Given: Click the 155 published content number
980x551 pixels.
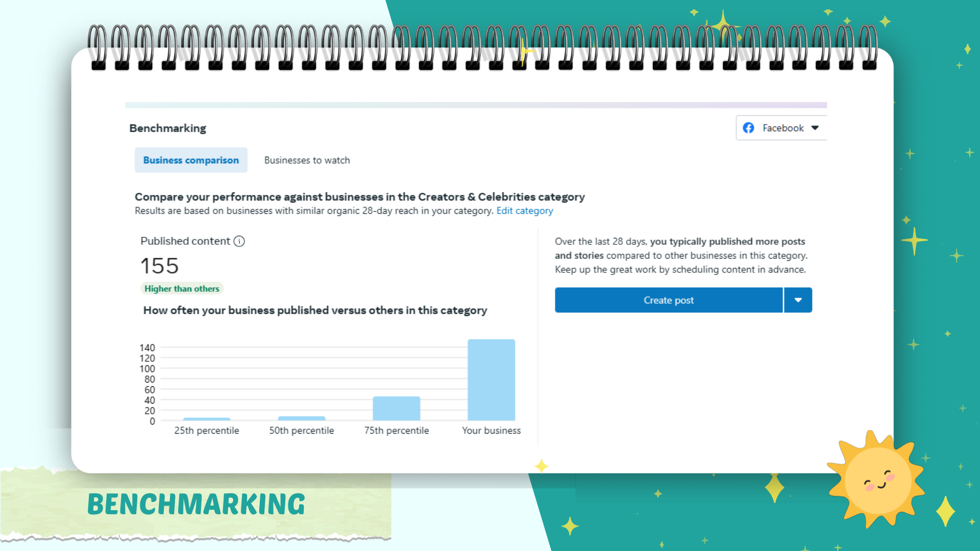Looking at the screenshot, I should (159, 266).
